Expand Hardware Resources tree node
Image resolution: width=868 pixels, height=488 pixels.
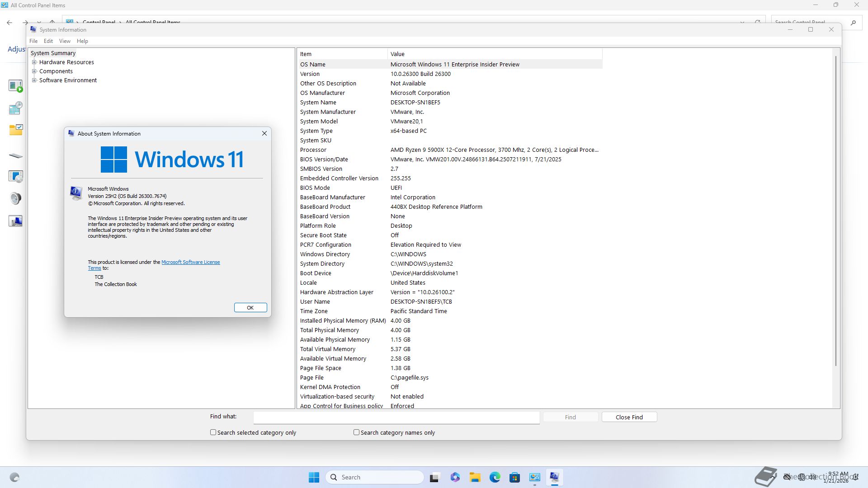coord(34,62)
